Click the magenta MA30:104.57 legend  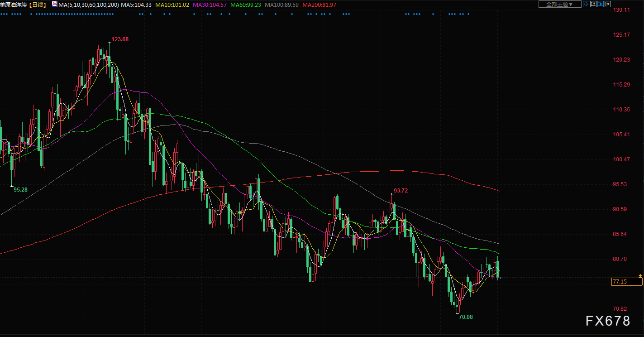click(x=210, y=5)
